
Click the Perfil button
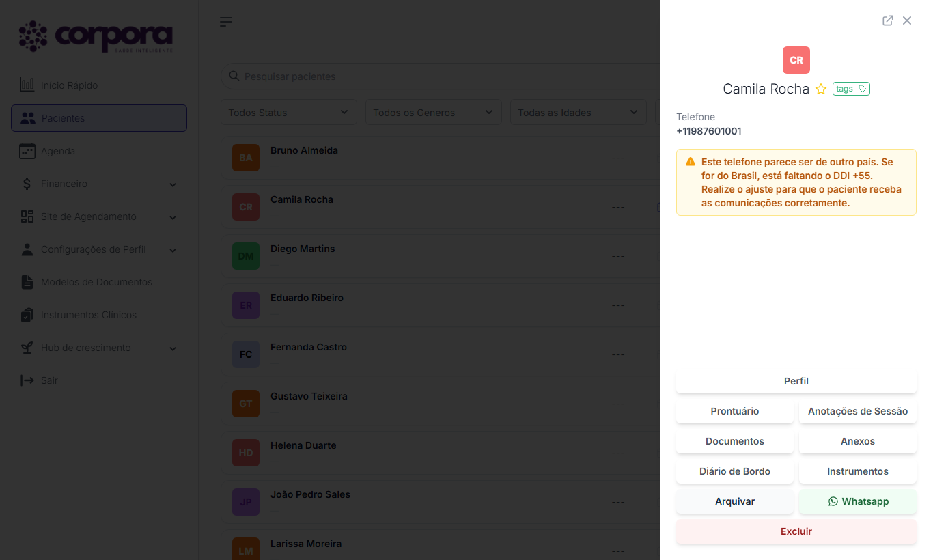tap(796, 381)
